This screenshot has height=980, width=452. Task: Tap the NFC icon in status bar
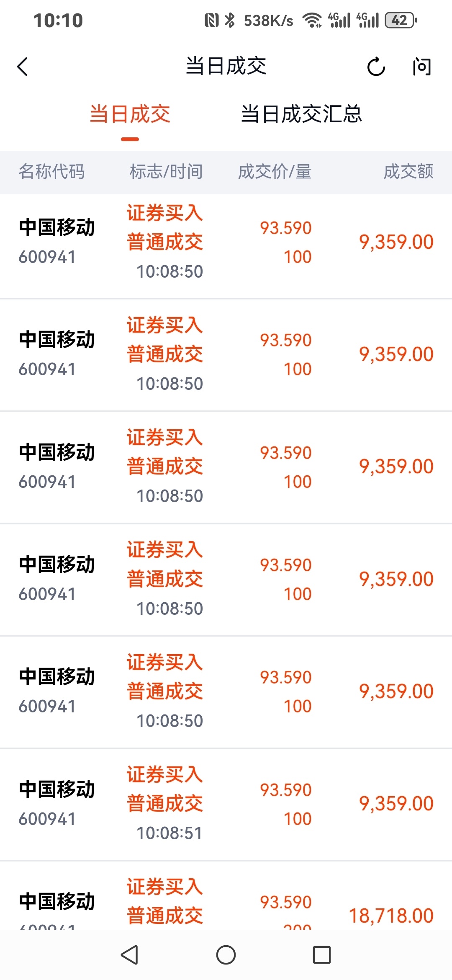(x=211, y=20)
